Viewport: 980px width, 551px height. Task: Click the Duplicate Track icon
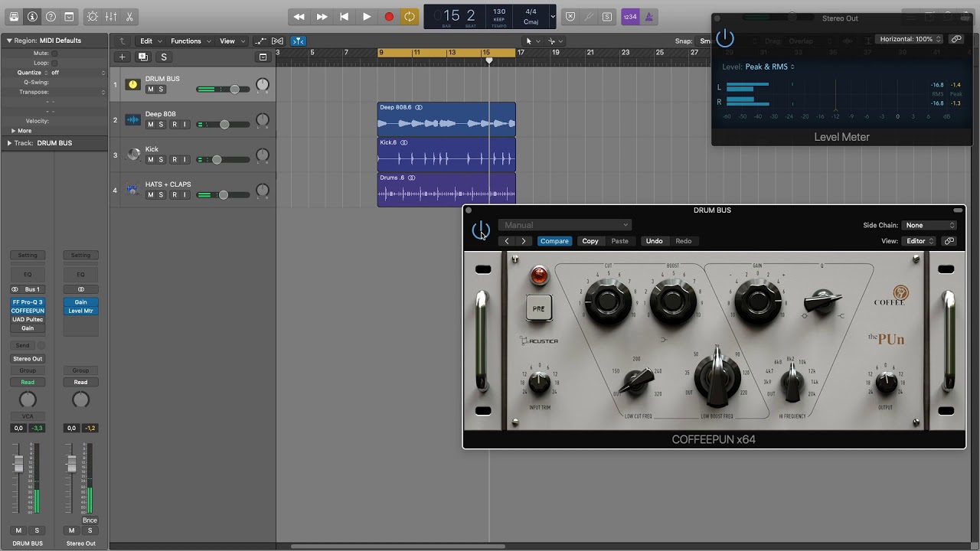pyautogui.click(x=142, y=57)
